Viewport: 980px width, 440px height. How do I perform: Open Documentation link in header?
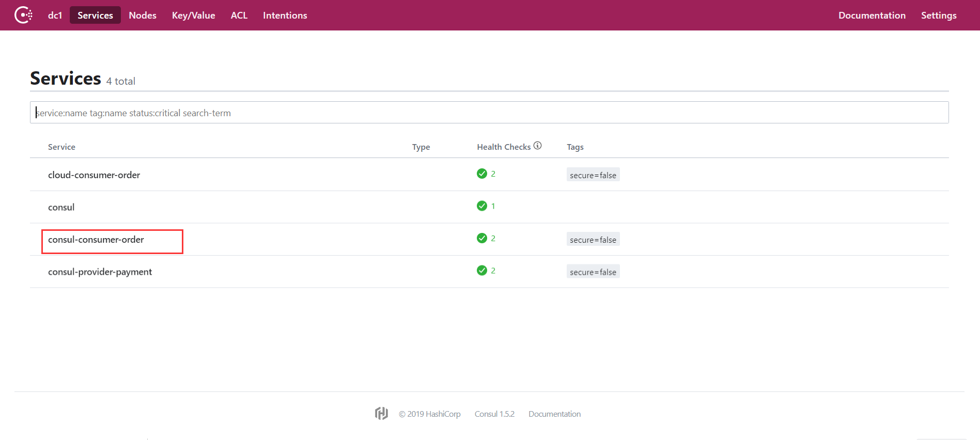tap(872, 15)
